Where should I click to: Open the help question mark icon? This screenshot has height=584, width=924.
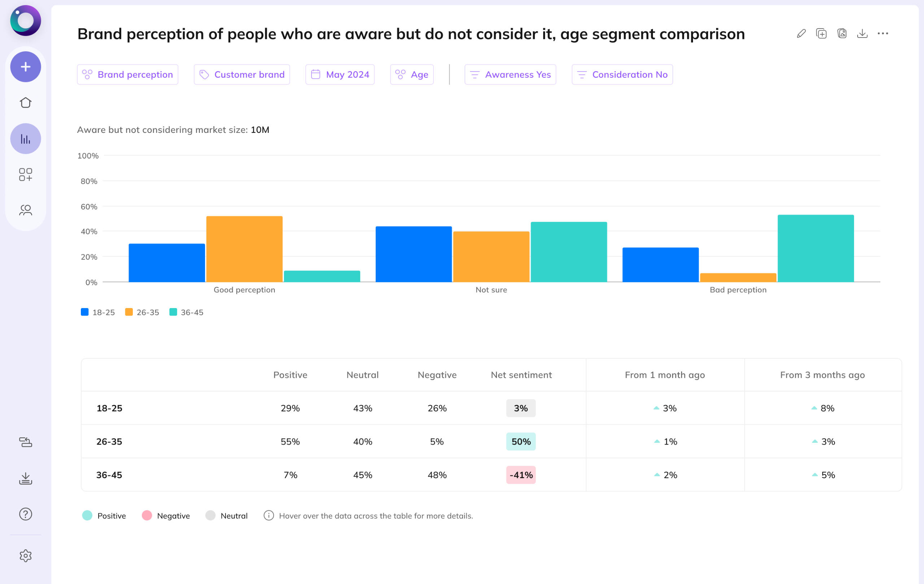pos(25,514)
